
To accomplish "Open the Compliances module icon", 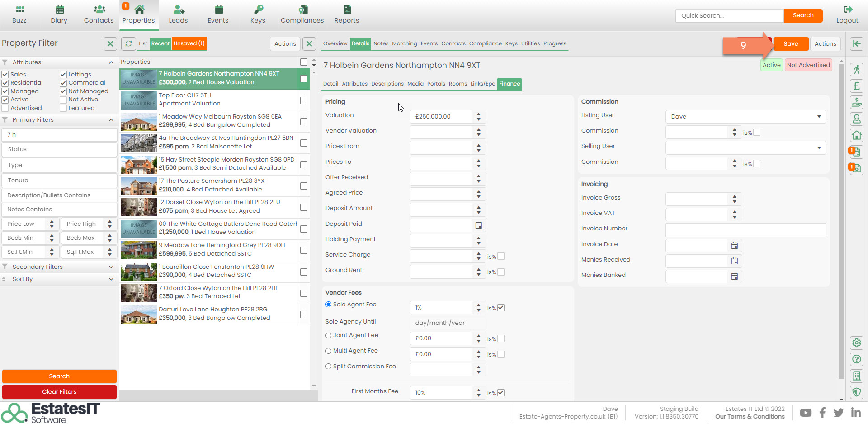I will click(302, 10).
